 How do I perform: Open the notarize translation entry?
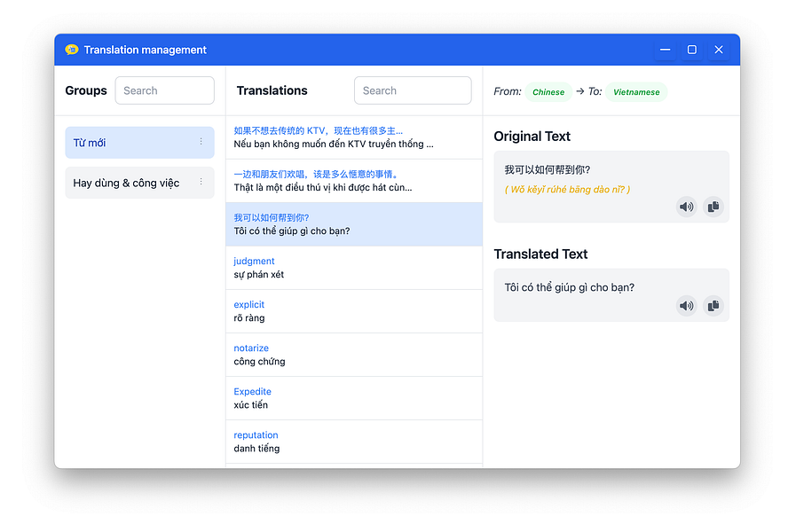(354, 355)
